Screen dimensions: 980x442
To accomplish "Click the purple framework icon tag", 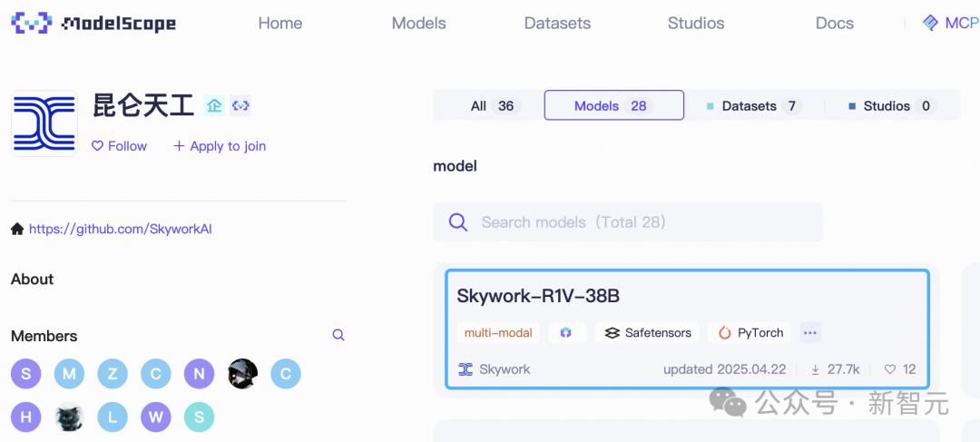I will (x=567, y=332).
